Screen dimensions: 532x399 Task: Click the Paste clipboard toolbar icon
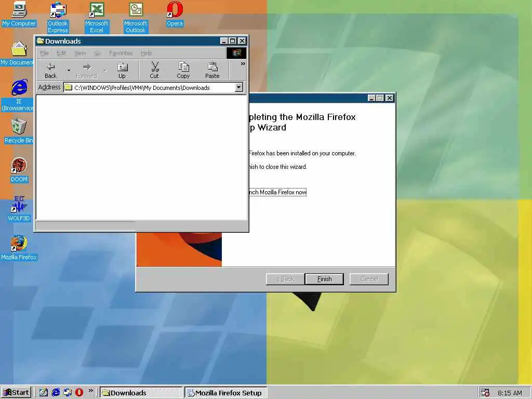coord(212,71)
